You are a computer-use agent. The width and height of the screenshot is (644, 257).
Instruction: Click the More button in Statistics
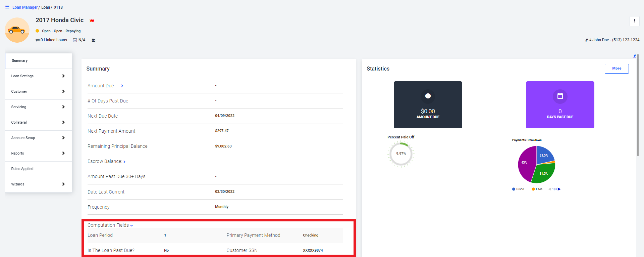coord(616,69)
